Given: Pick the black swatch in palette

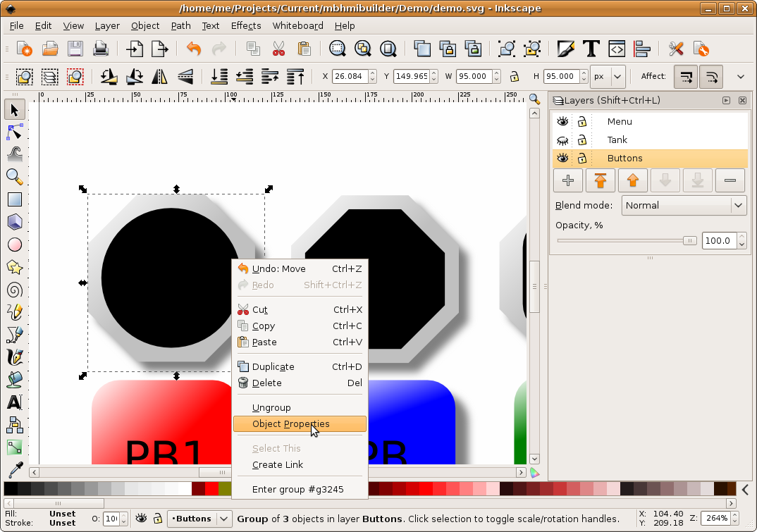Looking at the screenshot, I should point(11,488).
